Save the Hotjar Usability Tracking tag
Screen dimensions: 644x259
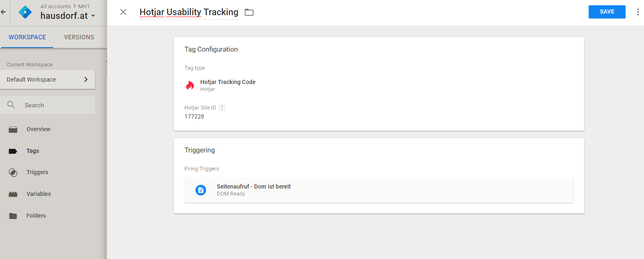[x=607, y=12]
